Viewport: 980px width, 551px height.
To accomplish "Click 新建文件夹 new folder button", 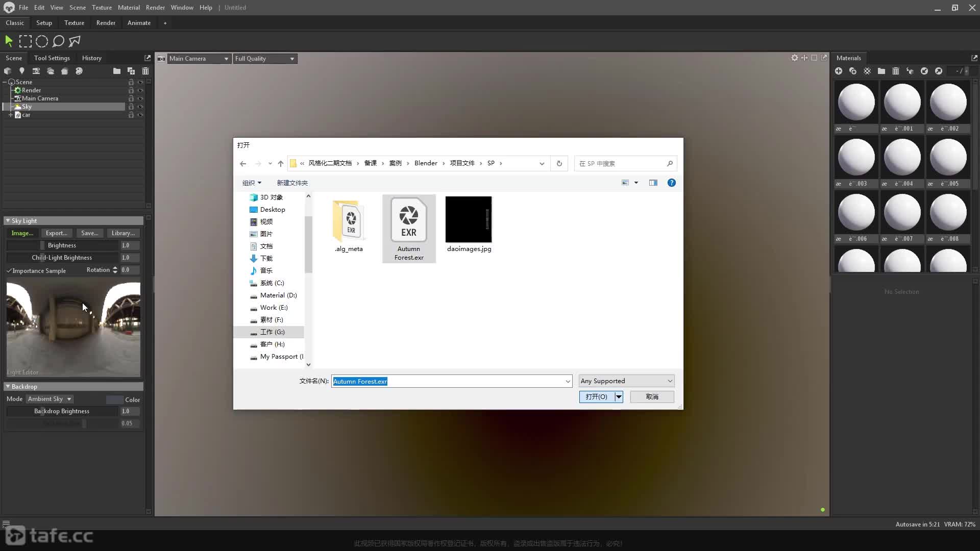I will coord(292,183).
